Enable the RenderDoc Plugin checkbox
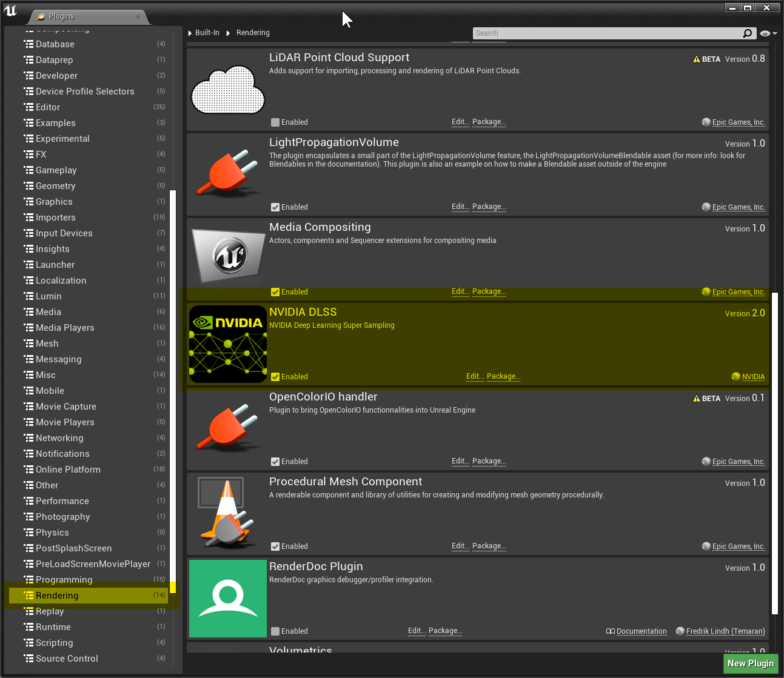The height and width of the screenshot is (678, 784). coord(275,631)
